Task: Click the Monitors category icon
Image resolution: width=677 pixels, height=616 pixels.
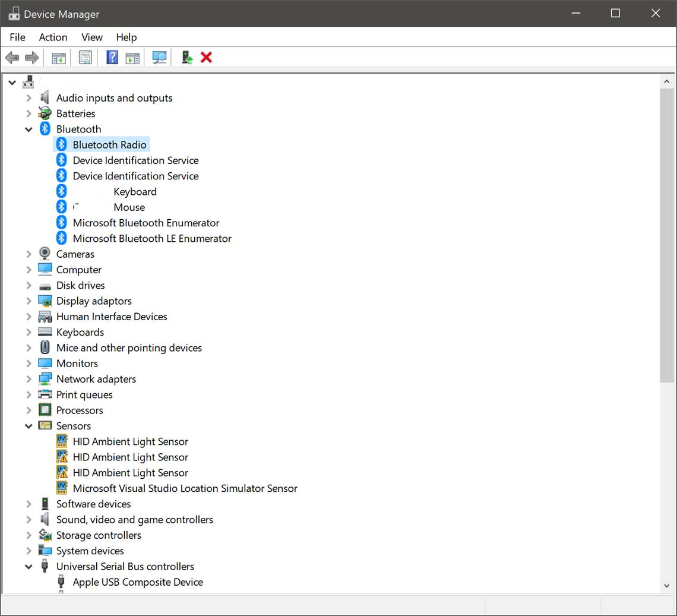Action: pyautogui.click(x=45, y=363)
